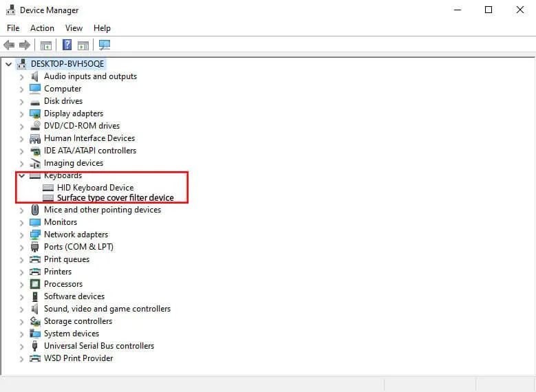The width and height of the screenshot is (536, 392).
Task: Click the HID Keyboard Device icon
Action: tap(48, 188)
